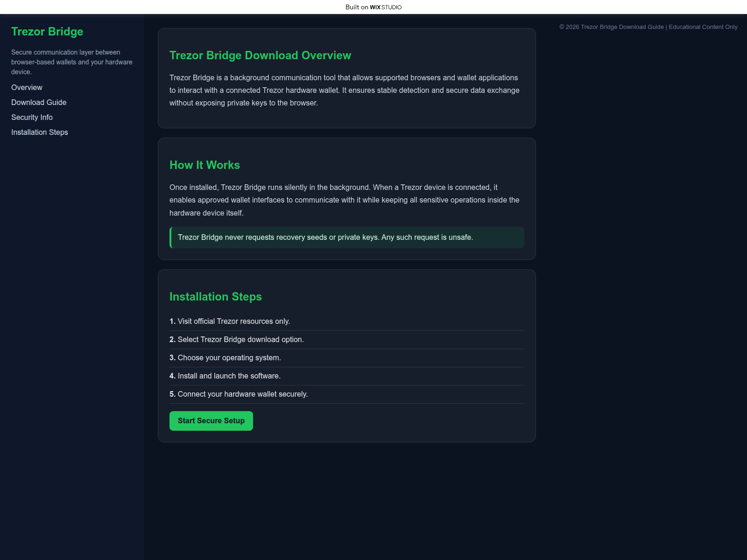Click step 5 Connect your hardware wallet securely
Image resolution: width=747 pixels, height=560 pixels.
click(x=347, y=394)
